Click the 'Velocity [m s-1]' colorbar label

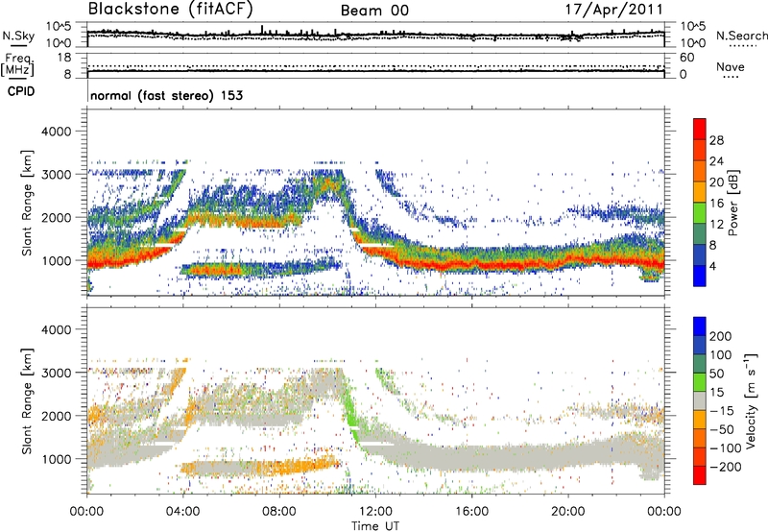tap(751, 400)
